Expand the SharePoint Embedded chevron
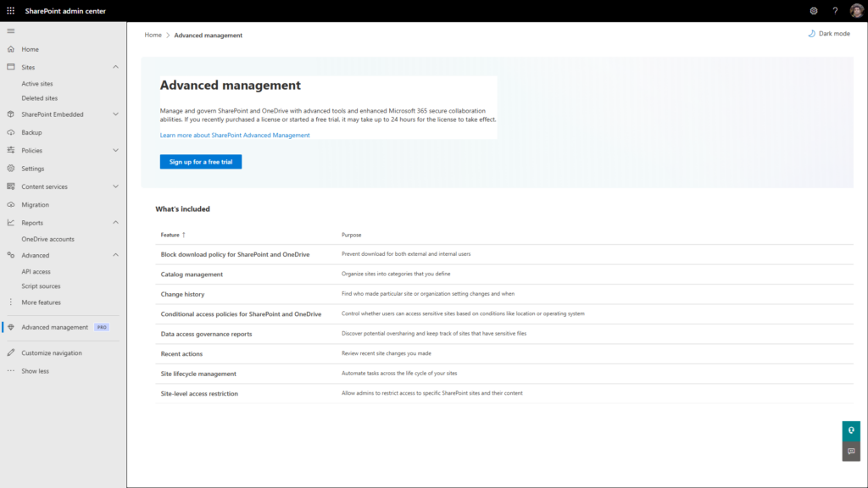The image size is (868, 488). [115, 114]
